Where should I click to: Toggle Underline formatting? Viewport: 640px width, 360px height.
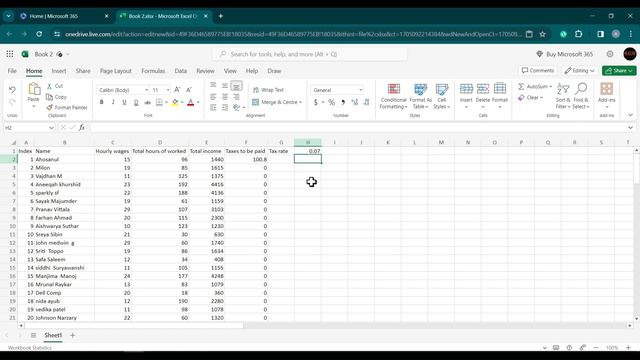click(x=124, y=102)
